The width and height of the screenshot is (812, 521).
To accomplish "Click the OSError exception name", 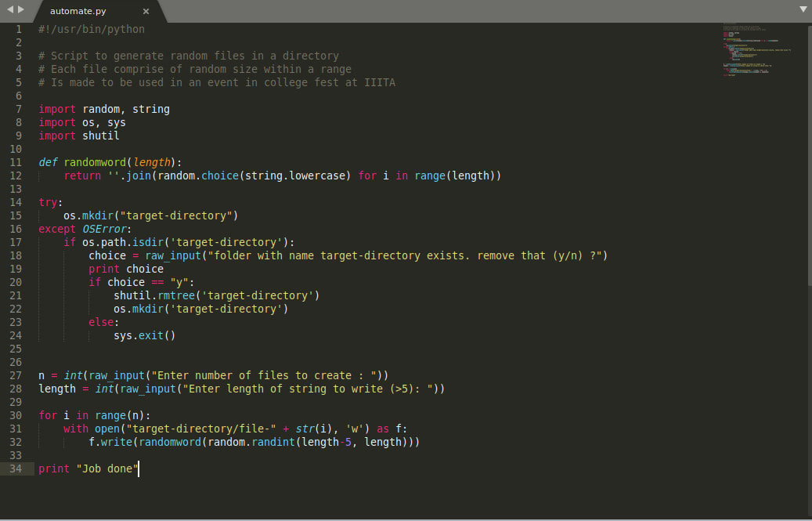I will point(106,229).
